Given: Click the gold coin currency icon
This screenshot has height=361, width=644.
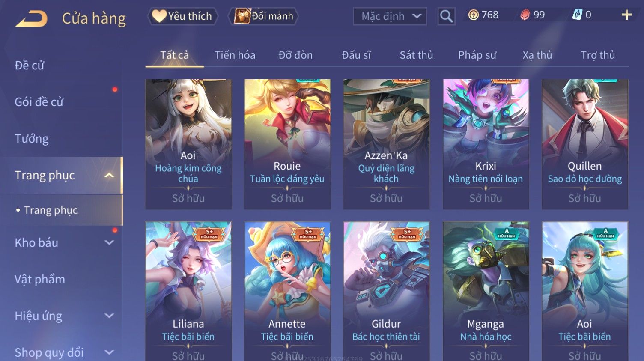Looking at the screenshot, I should coord(473,15).
